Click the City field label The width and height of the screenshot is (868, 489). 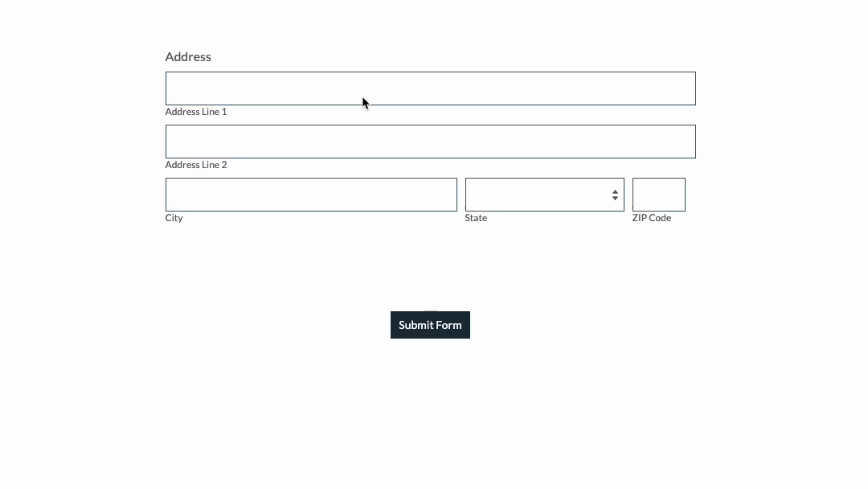click(x=174, y=217)
